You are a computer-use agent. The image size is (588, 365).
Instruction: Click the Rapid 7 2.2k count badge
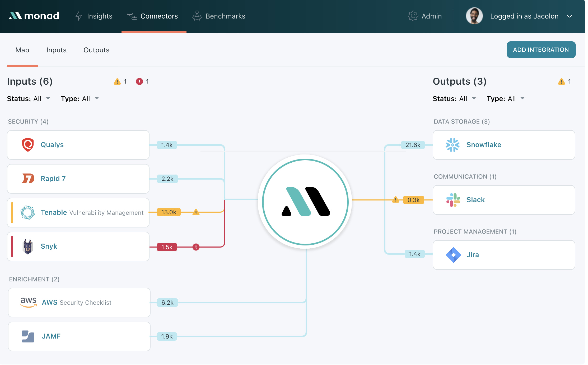(167, 179)
